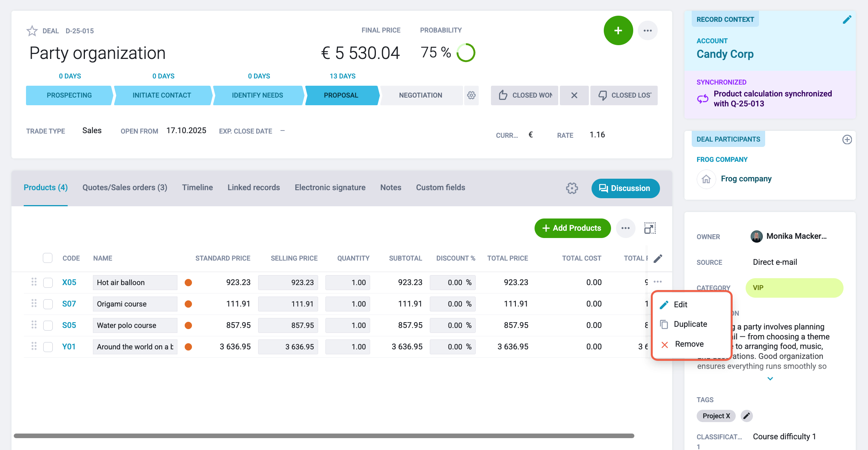Click the probability progress ring
This screenshot has height=450, width=868.
[x=466, y=53]
